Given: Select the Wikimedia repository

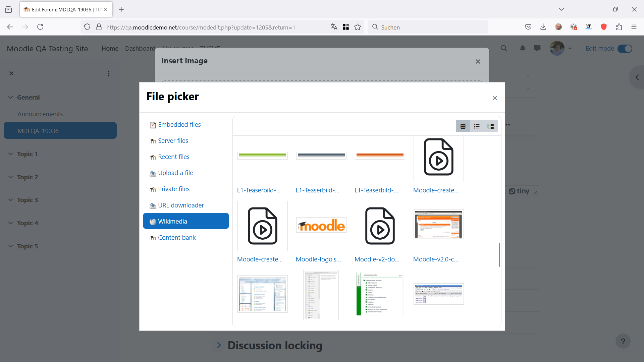Looking at the screenshot, I should (x=186, y=221).
